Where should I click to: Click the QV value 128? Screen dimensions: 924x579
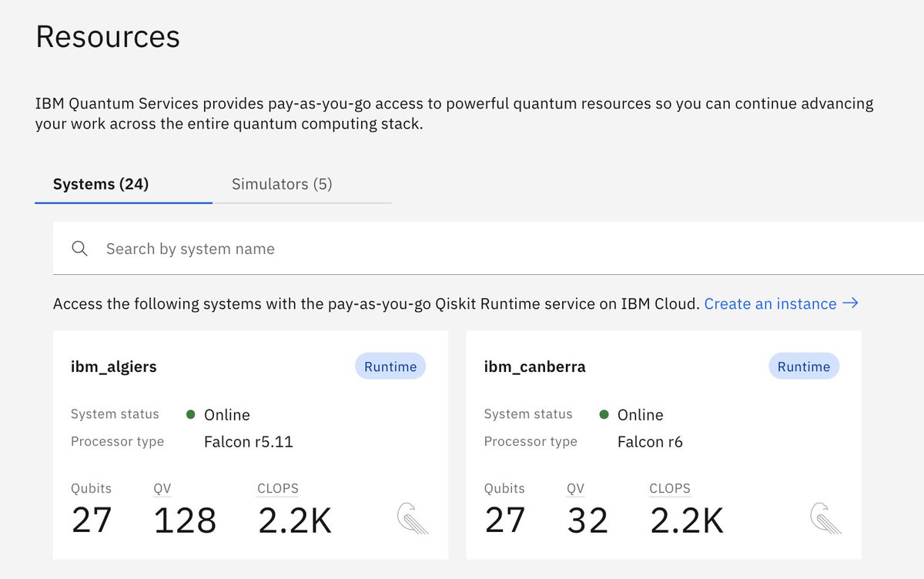185,520
